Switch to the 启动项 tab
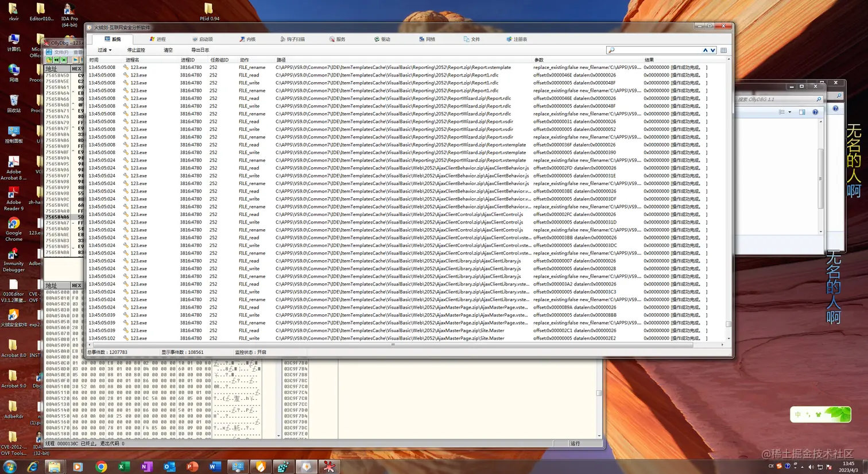868x474 pixels. point(203,39)
